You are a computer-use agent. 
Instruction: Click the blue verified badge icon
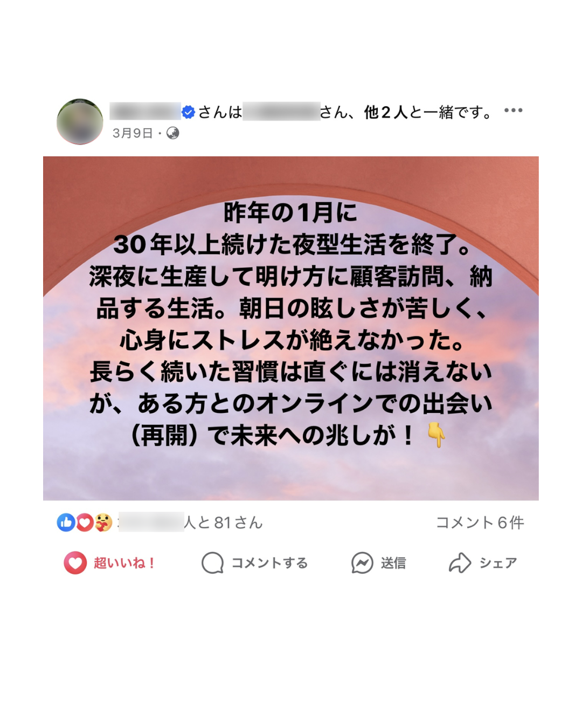coord(188,112)
